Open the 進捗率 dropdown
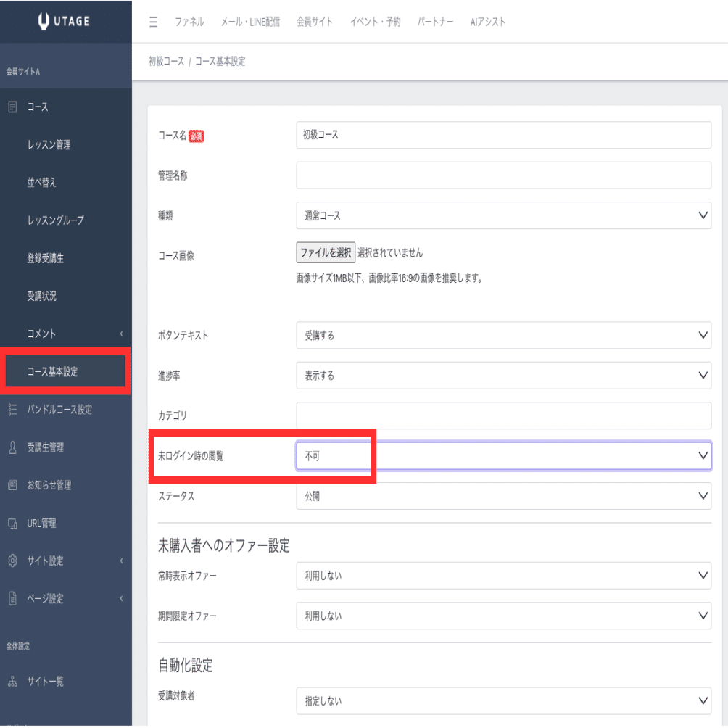 click(x=503, y=376)
